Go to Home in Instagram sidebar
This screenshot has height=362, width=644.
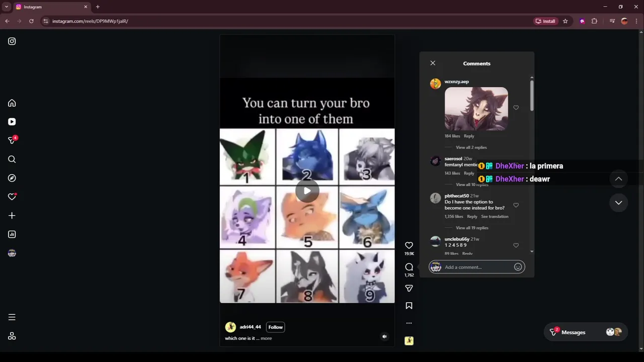coord(12,103)
